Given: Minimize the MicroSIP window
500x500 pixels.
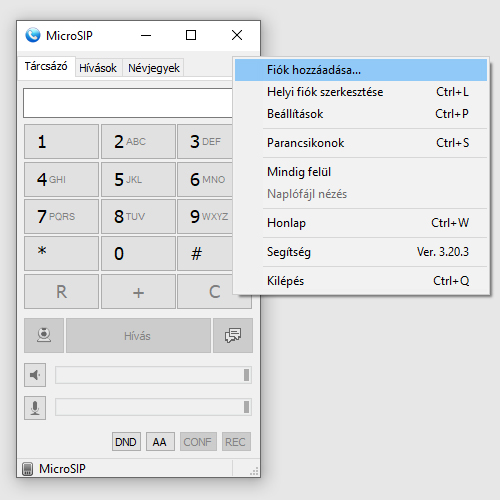Looking at the screenshot, I should [146, 35].
